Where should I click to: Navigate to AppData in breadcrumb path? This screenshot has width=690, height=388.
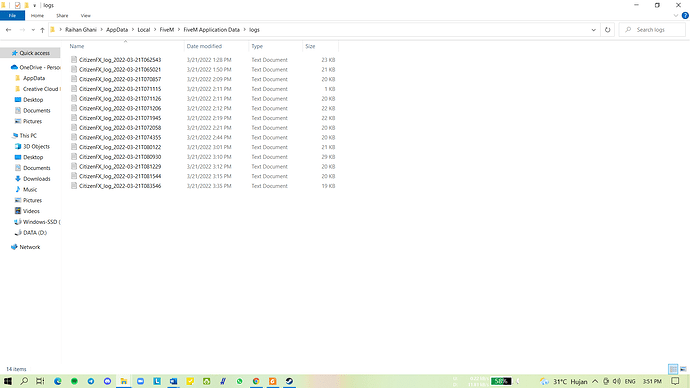(117, 30)
